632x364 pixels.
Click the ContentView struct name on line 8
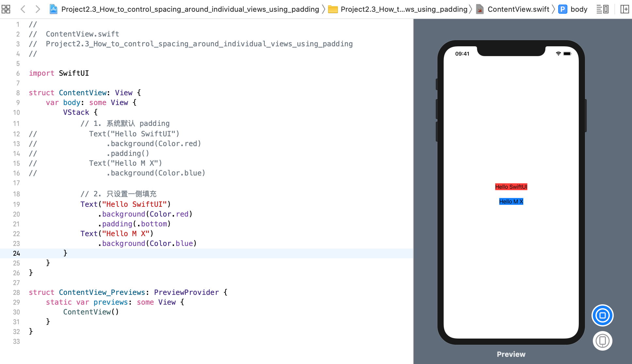tap(83, 93)
